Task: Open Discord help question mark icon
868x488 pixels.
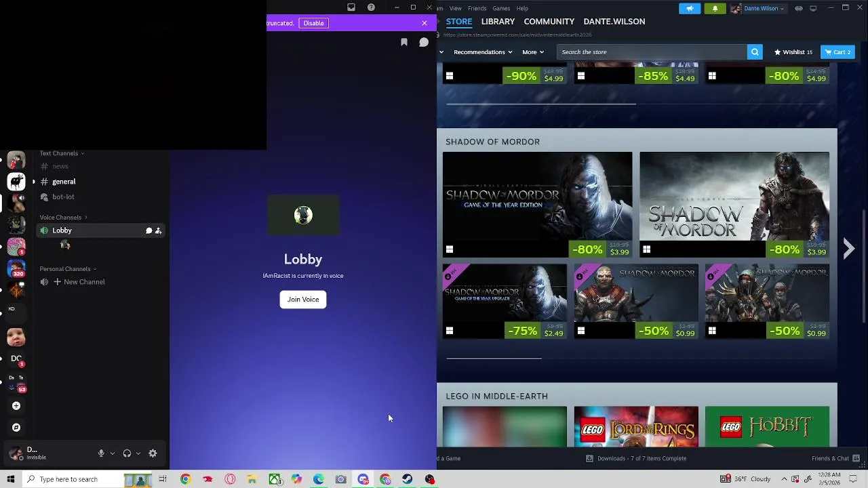Action: click(371, 7)
